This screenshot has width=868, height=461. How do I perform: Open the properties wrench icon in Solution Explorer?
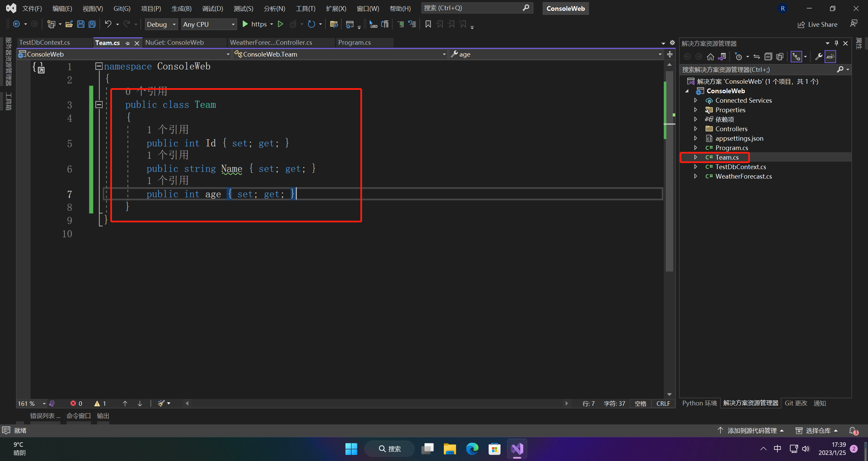[x=818, y=57]
